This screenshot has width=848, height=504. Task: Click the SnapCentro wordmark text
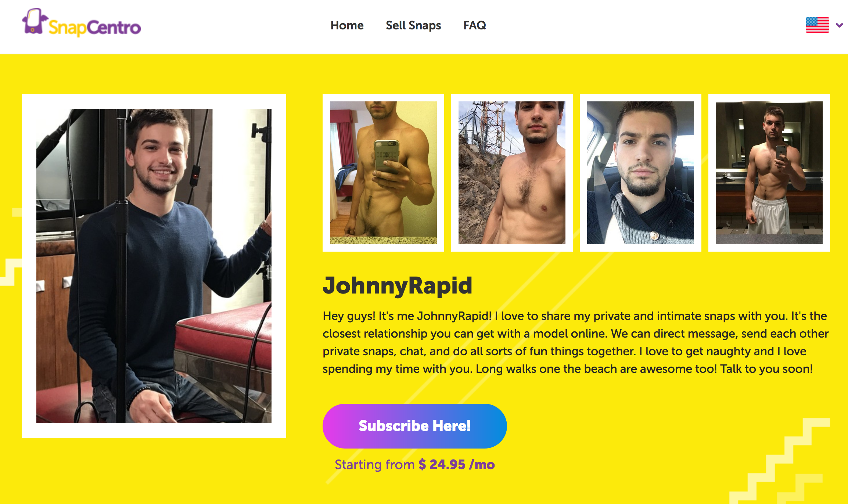[x=94, y=28]
